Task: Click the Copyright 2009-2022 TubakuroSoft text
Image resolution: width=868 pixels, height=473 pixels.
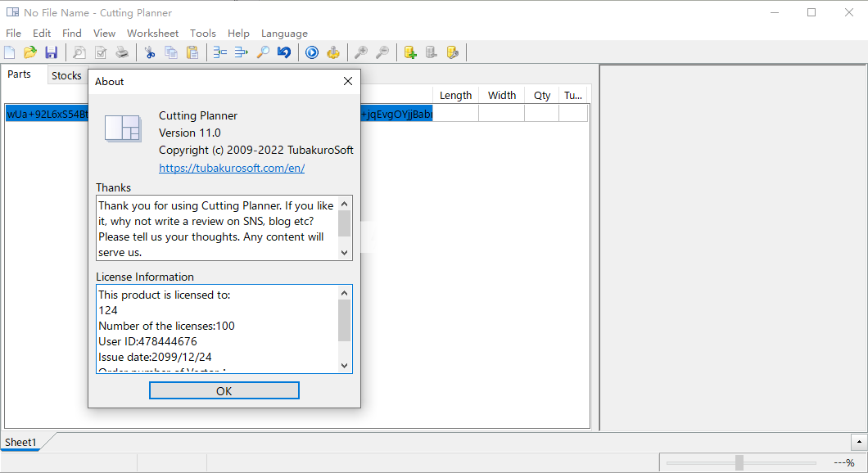Action: [x=255, y=150]
